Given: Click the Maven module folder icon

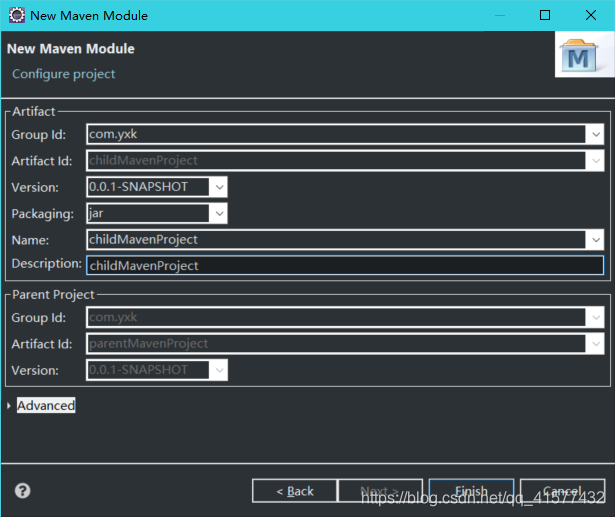Looking at the screenshot, I should pyautogui.click(x=579, y=55).
